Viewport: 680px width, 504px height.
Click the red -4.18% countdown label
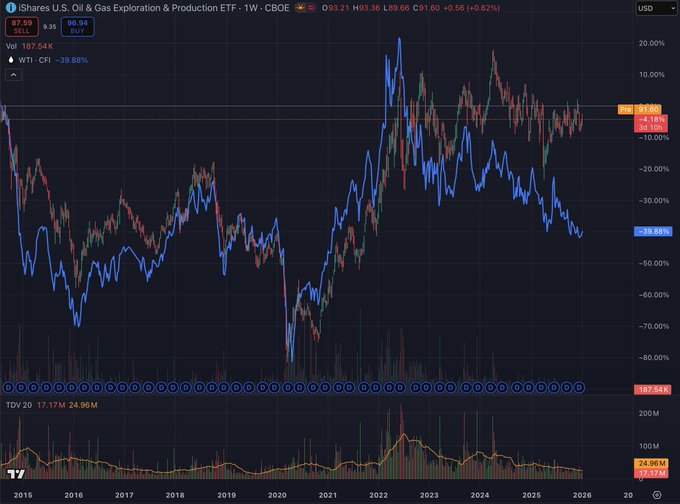(x=651, y=123)
